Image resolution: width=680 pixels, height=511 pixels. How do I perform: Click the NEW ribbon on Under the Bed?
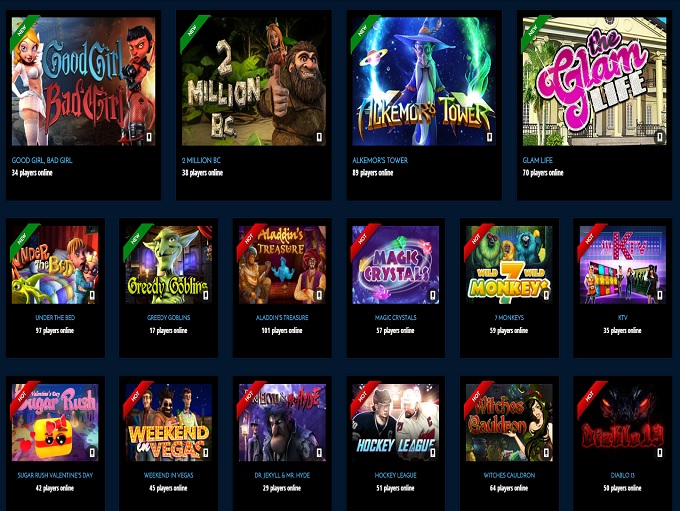[x=24, y=241]
